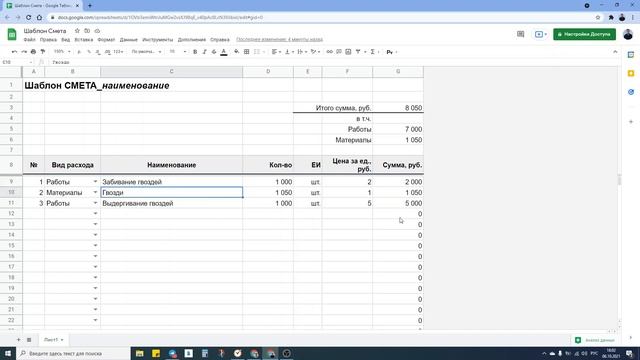
Task: Click the move to folder icon
Action: [x=87, y=31]
